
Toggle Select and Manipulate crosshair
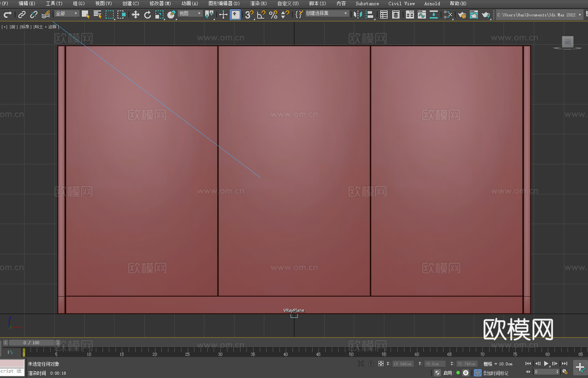(x=223, y=14)
